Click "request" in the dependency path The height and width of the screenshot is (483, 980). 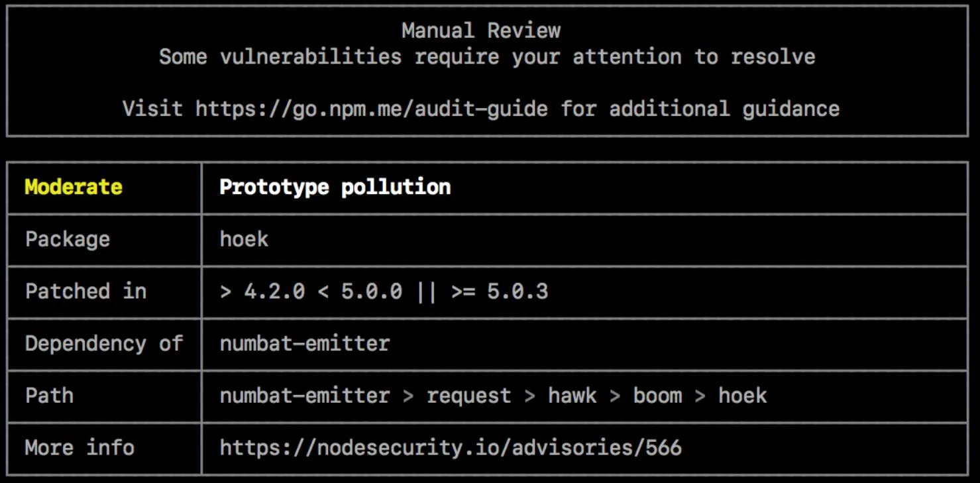point(468,396)
